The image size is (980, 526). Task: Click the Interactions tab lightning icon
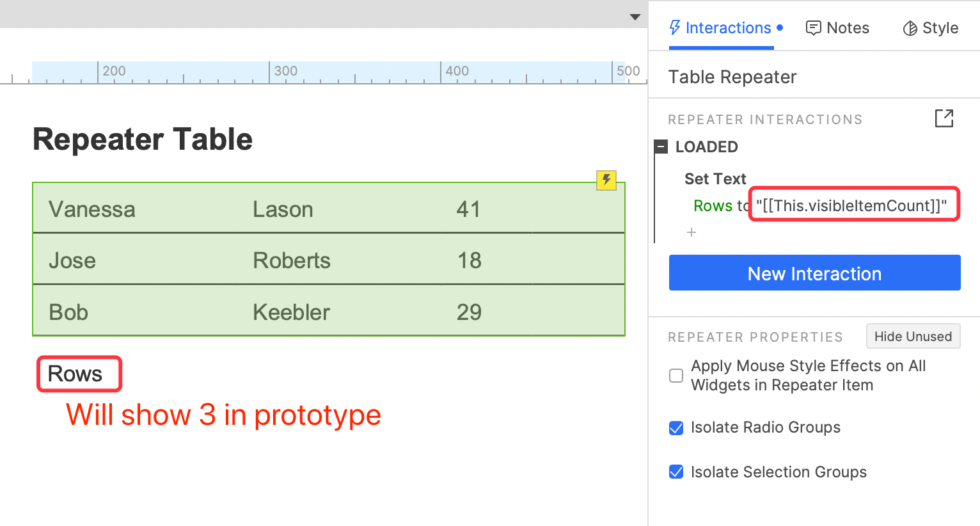(x=675, y=28)
